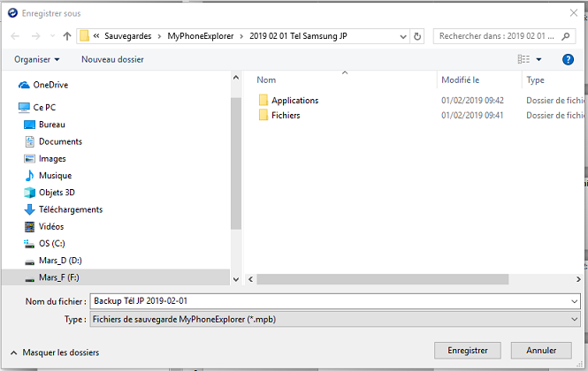Click the file list horizontal scrollbar thumb
The image size is (588, 371).
click(x=383, y=279)
